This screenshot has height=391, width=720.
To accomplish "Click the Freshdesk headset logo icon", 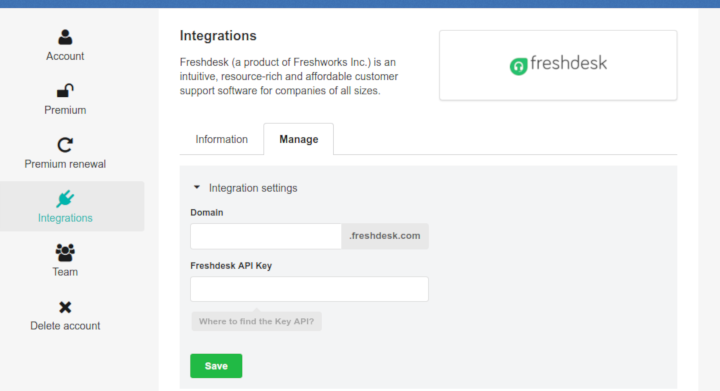I will click(x=518, y=66).
